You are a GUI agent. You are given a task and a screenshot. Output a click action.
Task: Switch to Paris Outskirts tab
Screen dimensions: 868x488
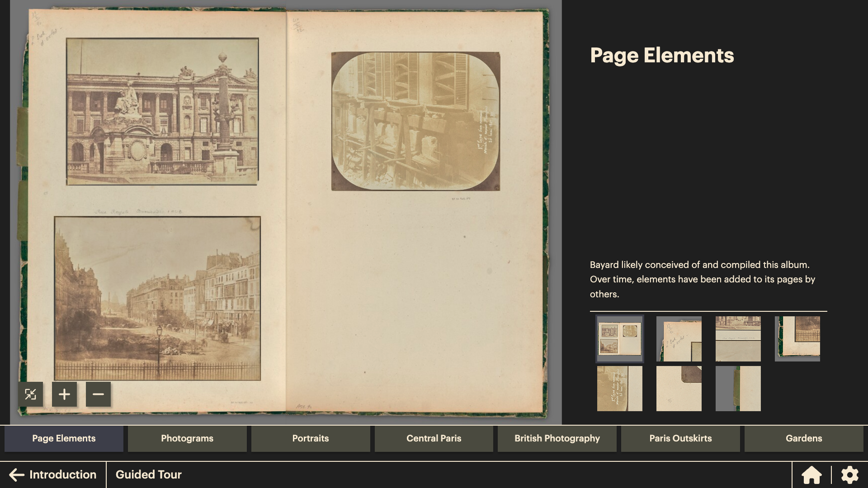point(680,438)
